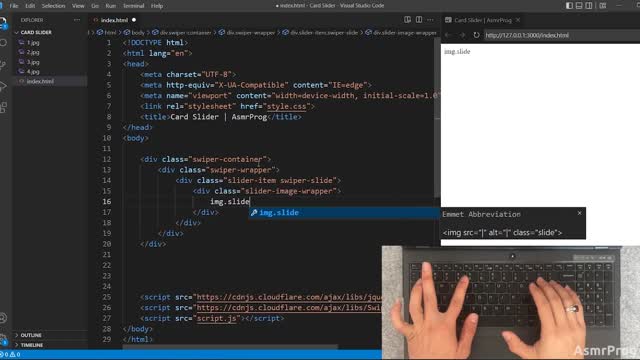
Task: Follow the cdnjs link on line 26
Action: click(289, 308)
